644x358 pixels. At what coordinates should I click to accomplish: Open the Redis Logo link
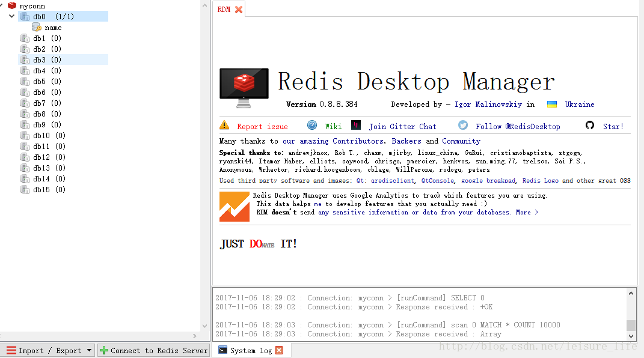[540, 181]
